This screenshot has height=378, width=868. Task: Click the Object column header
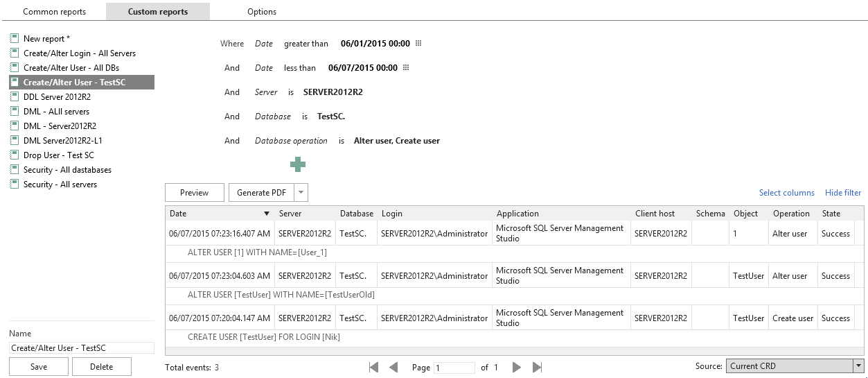(749, 214)
